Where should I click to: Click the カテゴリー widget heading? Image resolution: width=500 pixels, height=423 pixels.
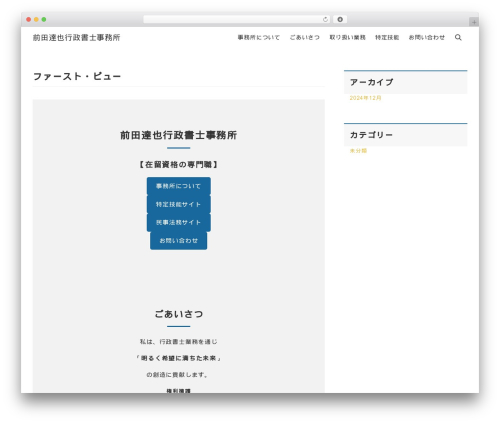[x=371, y=135]
